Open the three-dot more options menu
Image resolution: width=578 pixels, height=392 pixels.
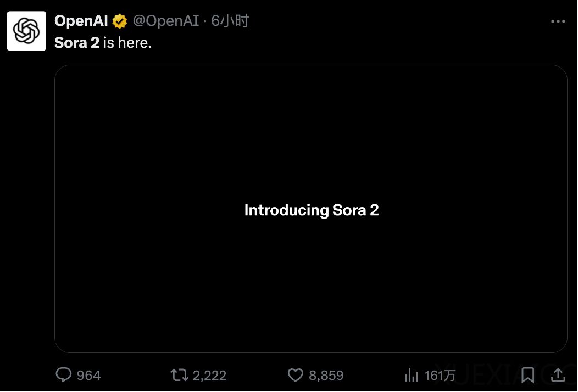[x=558, y=21]
